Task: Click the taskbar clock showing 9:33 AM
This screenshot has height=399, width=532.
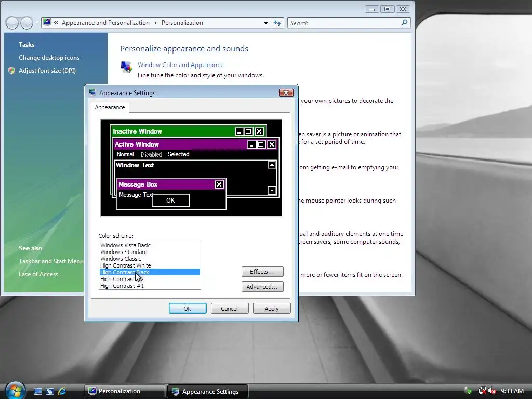Action: [512, 391]
